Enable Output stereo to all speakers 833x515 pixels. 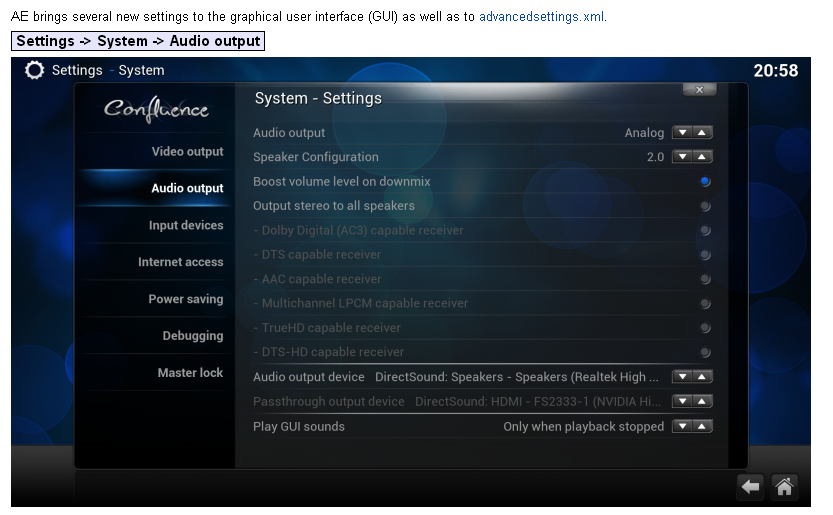coord(705,206)
